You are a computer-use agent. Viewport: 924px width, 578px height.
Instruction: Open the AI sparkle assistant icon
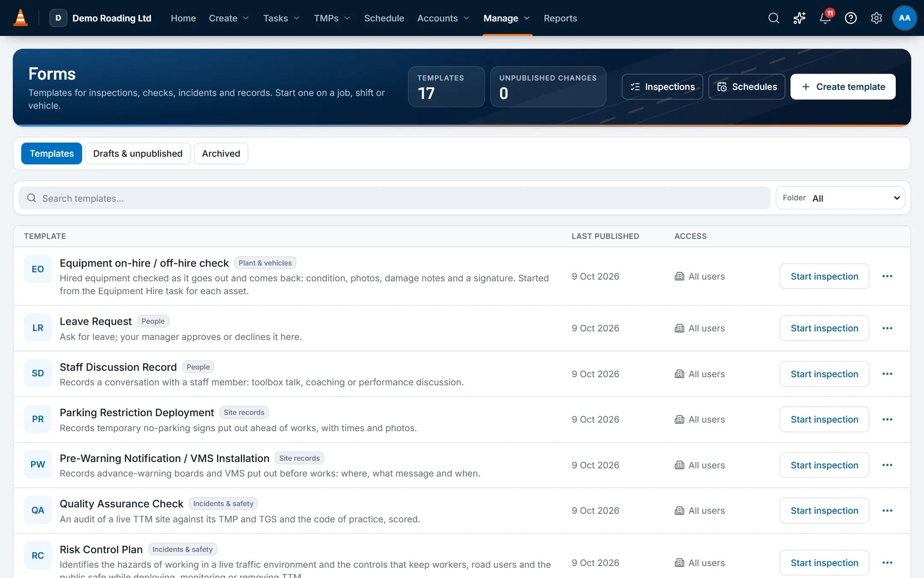(x=799, y=18)
